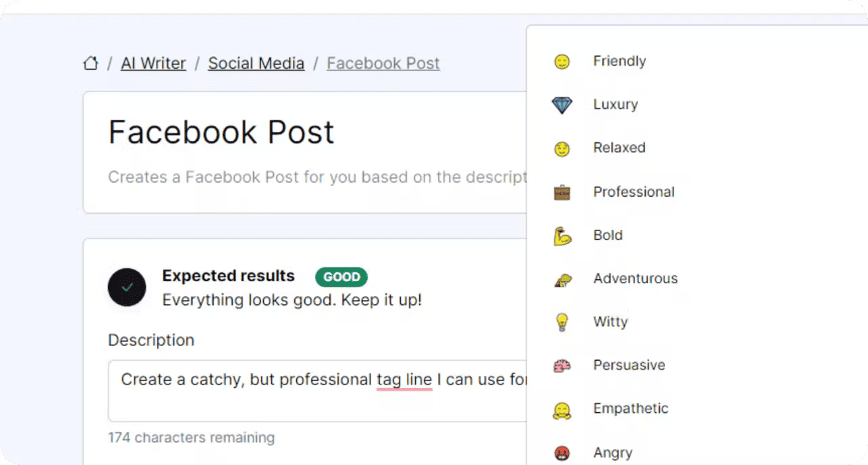Click the dark checkmark circle icon
Screen dimensions: 868x465
[x=127, y=287]
